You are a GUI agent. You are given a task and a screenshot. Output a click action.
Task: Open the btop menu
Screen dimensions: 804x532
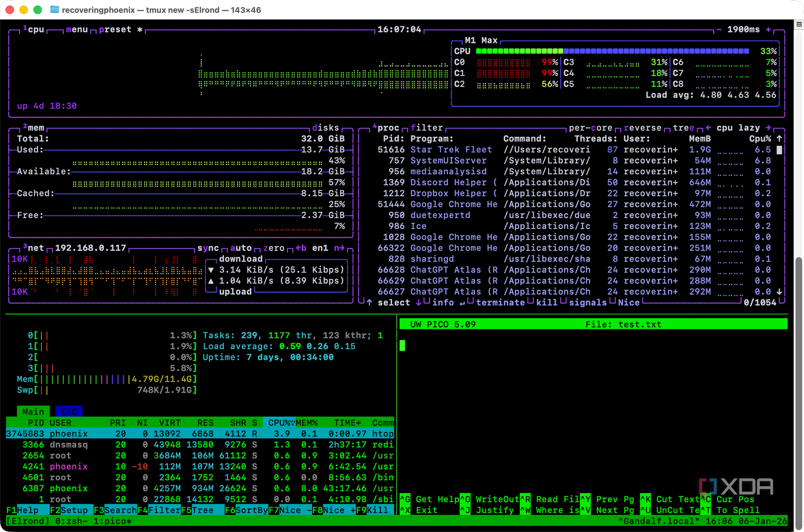77,30
